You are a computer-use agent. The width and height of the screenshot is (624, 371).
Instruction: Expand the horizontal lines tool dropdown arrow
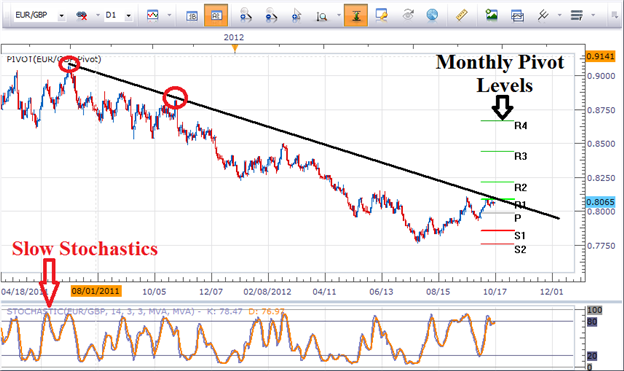(x=593, y=16)
